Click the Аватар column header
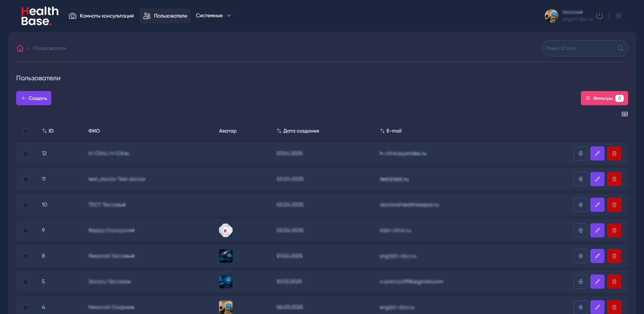 pyautogui.click(x=228, y=131)
